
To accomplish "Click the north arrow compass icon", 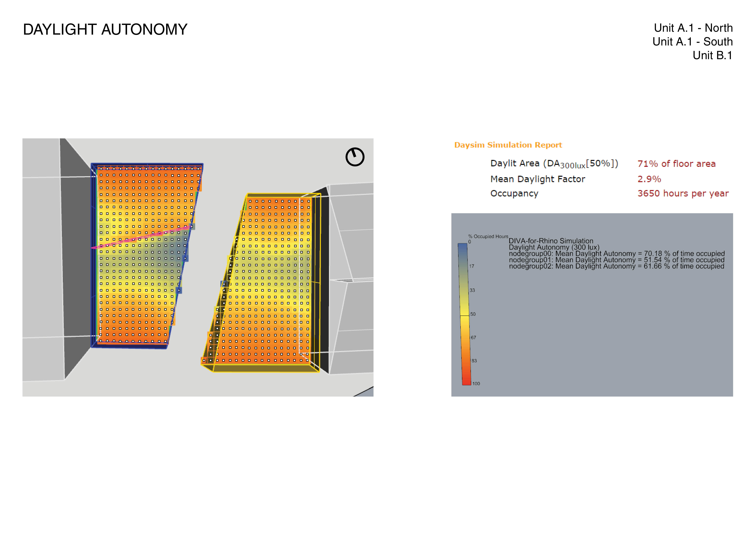I will click(x=355, y=157).
